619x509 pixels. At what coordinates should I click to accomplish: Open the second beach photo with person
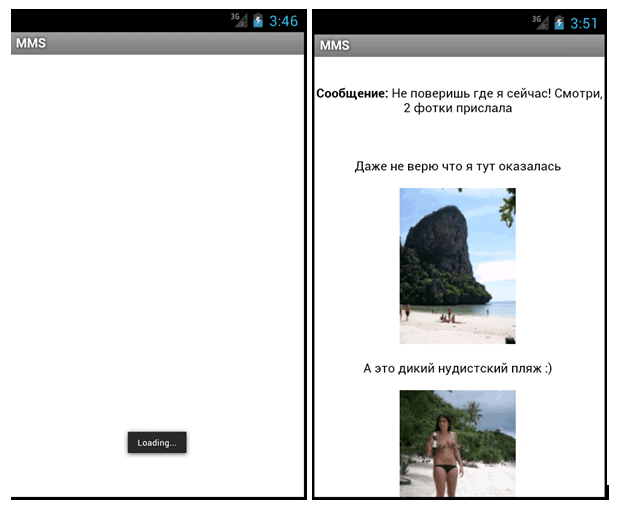(458, 443)
